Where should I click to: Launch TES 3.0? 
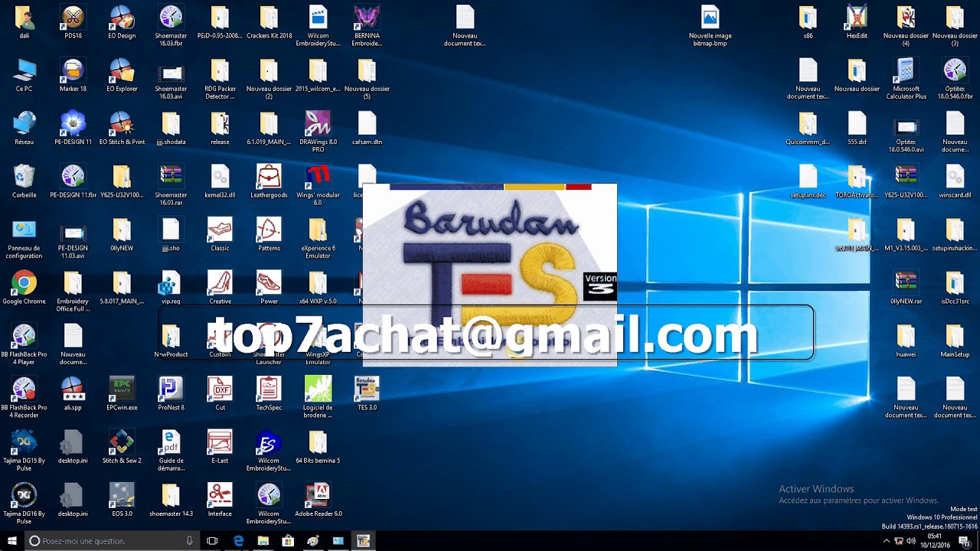[x=367, y=390]
